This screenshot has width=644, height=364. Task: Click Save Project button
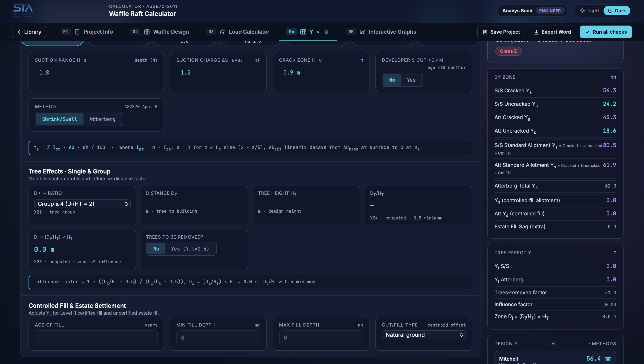[501, 32]
